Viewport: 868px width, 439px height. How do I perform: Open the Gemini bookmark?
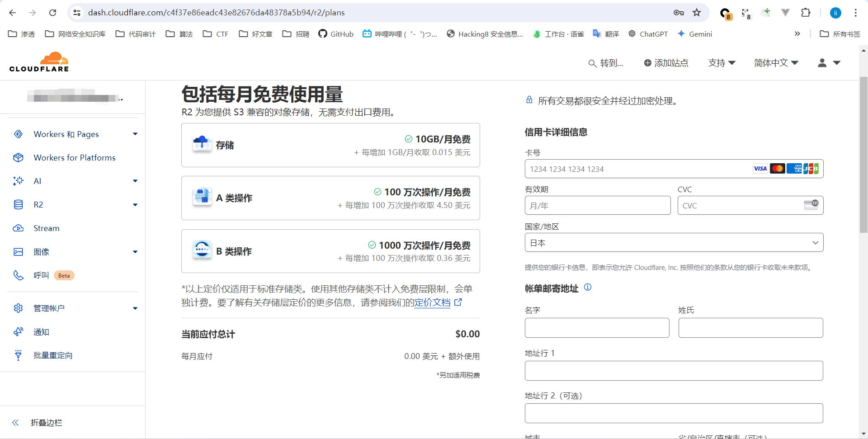[x=694, y=34]
